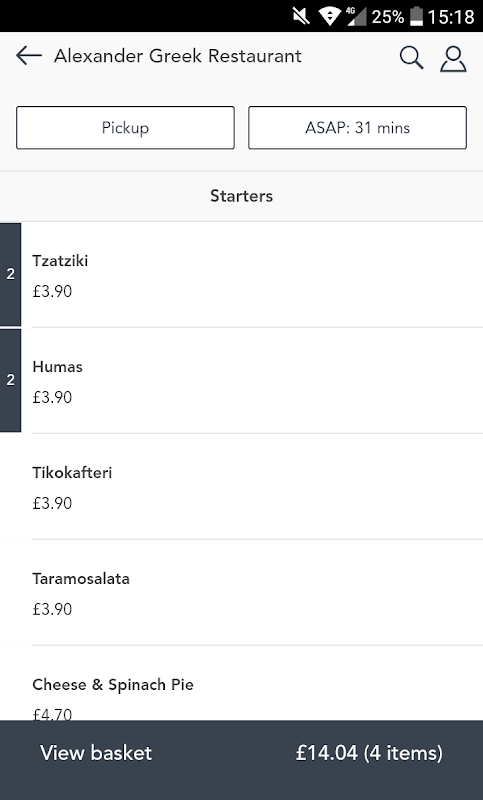Tap the 4G signal strength icon
483x800 pixels.
356,16
